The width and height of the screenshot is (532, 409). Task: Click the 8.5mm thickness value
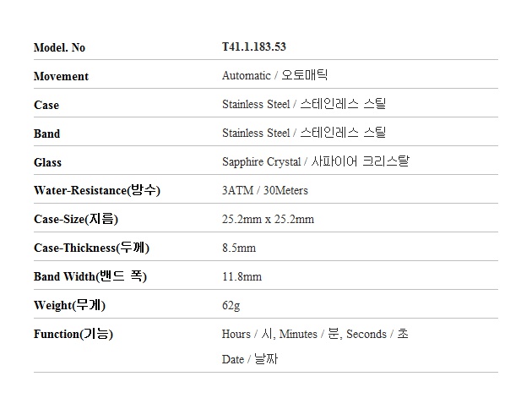tap(239, 248)
